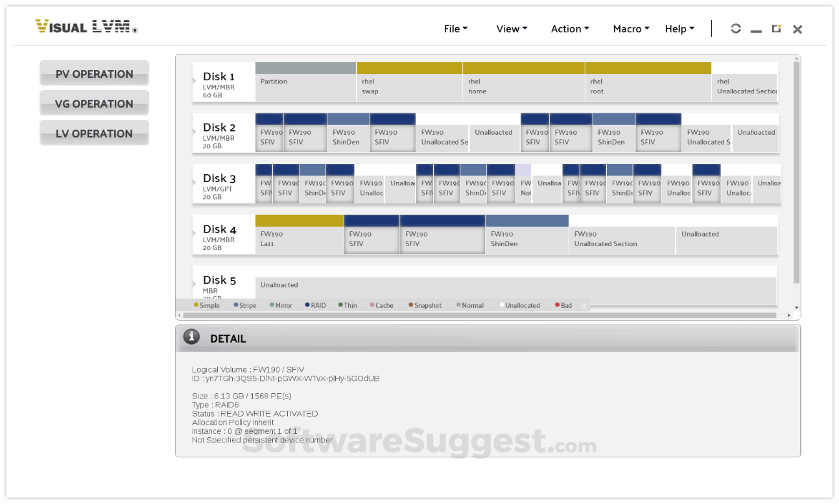
Task: Click the refresh icon in the title bar
Action: pos(736,29)
